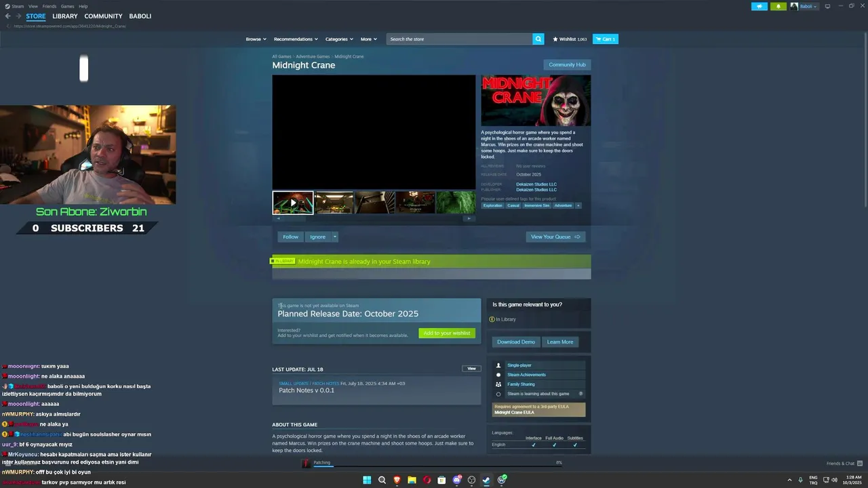Viewport: 868px width, 488px height.
Task: Open Dekaizen Studios LLC developer link
Action: click(x=536, y=184)
